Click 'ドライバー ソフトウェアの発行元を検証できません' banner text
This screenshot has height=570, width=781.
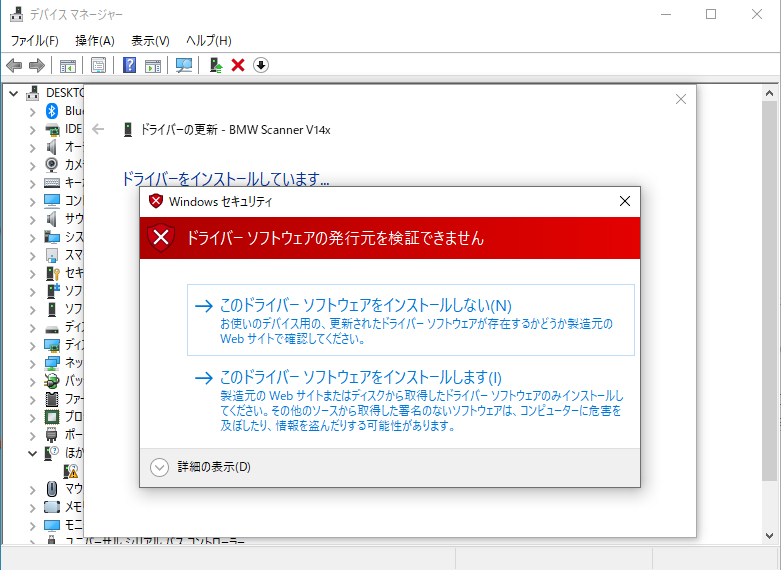click(x=335, y=238)
